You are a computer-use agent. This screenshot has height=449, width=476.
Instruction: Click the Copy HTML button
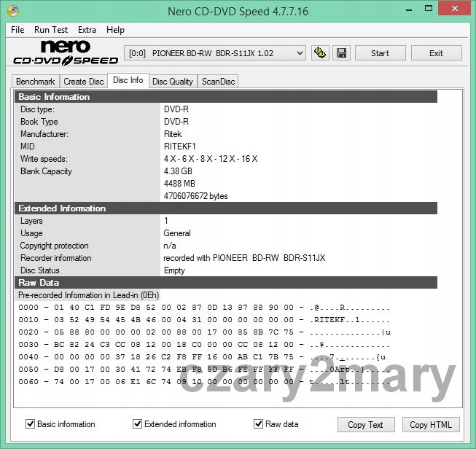click(x=430, y=425)
